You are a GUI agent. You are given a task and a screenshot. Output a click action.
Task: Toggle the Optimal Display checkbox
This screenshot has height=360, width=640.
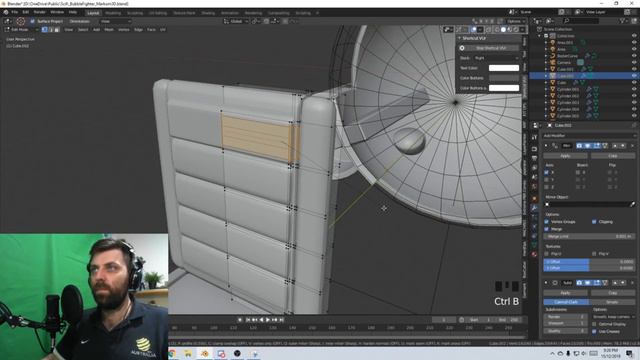pyautogui.click(x=594, y=324)
